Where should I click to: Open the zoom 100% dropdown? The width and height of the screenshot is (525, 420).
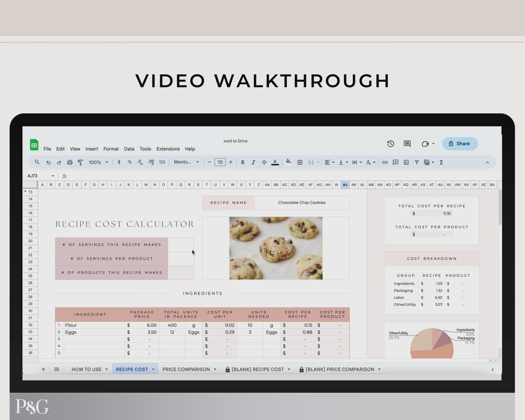(x=98, y=162)
